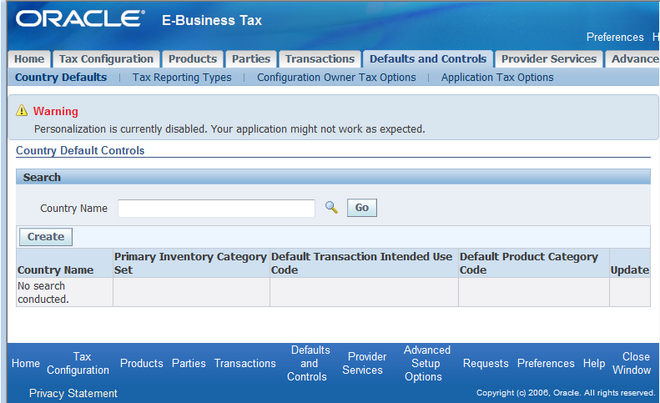Screen dimensions: 660x403
Task: Open the partially visible Advanced tab
Action: pos(633,59)
